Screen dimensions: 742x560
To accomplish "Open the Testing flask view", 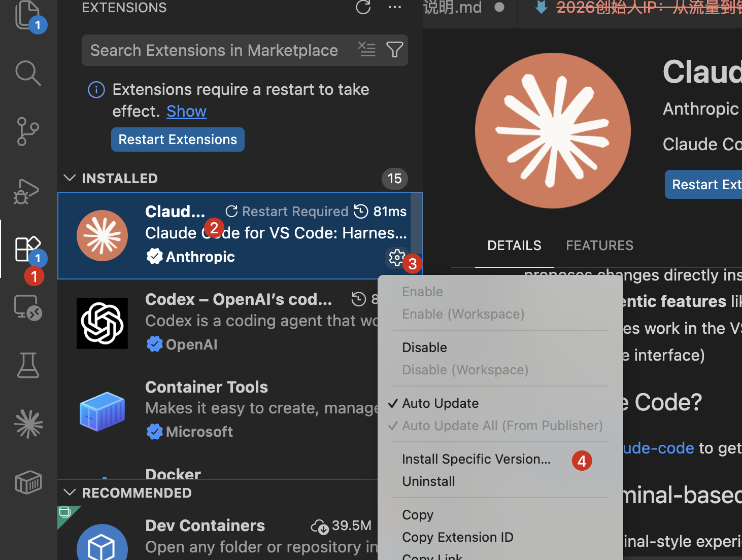I will pyautogui.click(x=28, y=365).
